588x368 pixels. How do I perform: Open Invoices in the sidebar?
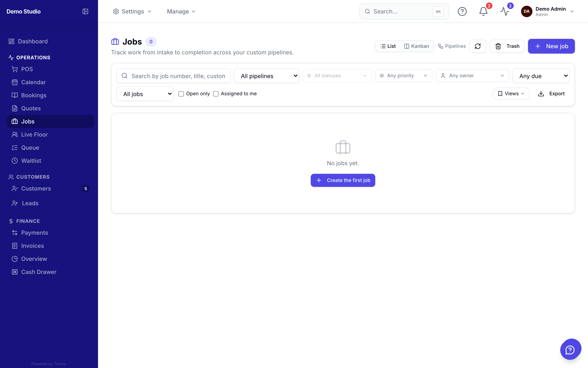pyautogui.click(x=50, y=246)
